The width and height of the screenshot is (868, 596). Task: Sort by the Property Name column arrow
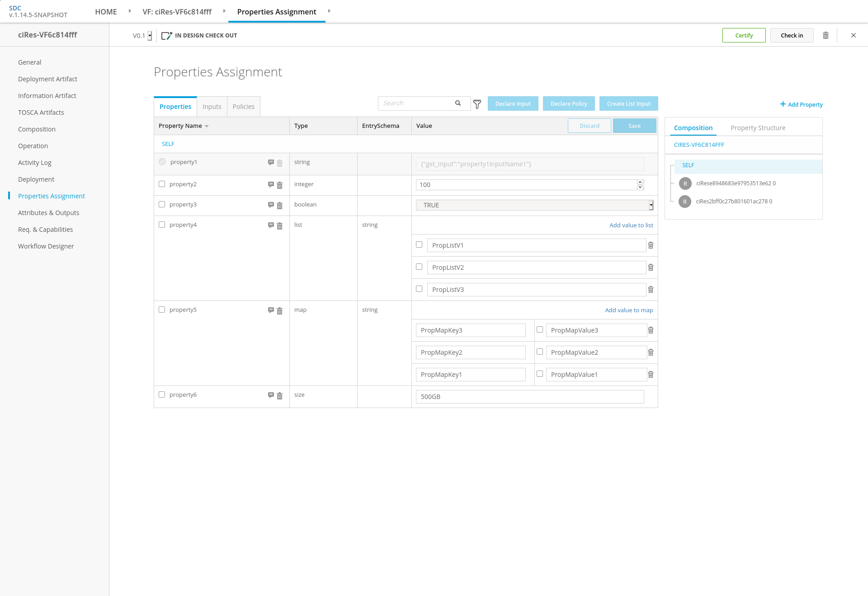pos(207,126)
